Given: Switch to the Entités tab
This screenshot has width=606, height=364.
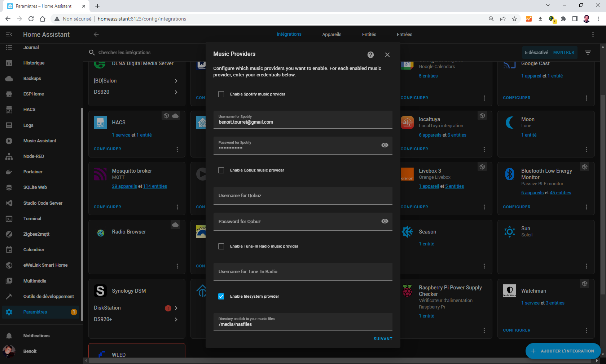Looking at the screenshot, I should pos(369,35).
